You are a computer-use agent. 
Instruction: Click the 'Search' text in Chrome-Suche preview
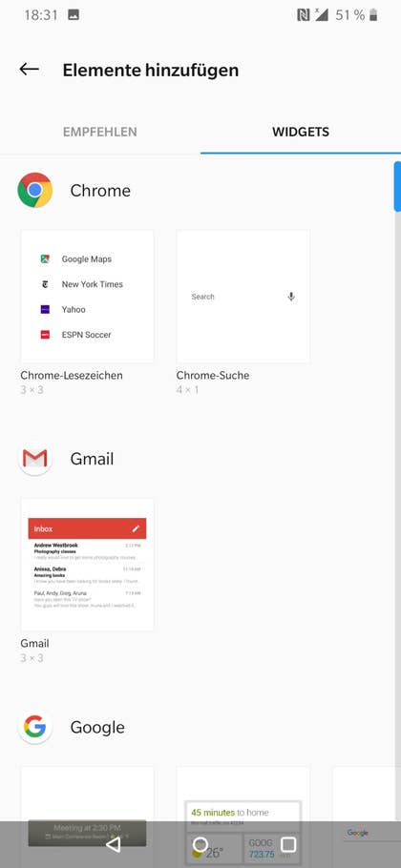202,297
